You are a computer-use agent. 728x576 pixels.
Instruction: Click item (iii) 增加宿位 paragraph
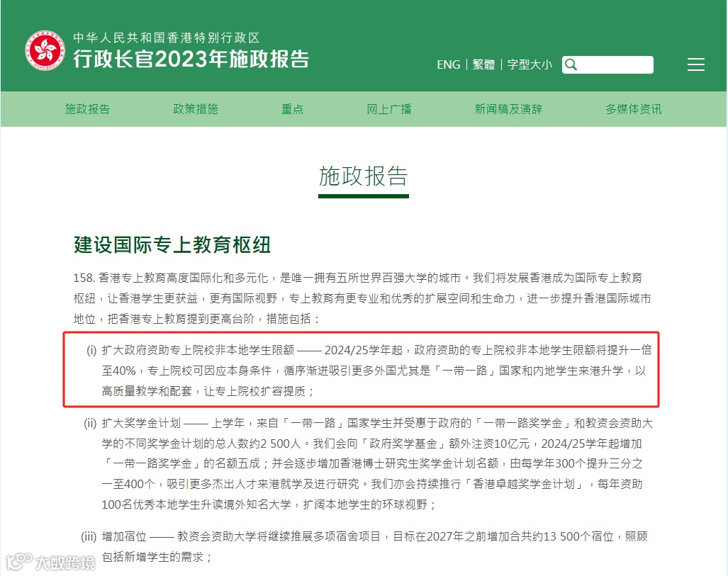tap(364, 546)
